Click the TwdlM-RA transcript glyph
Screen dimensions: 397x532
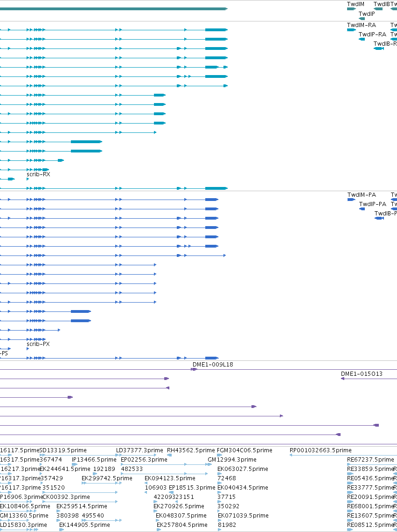click(351, 30)
